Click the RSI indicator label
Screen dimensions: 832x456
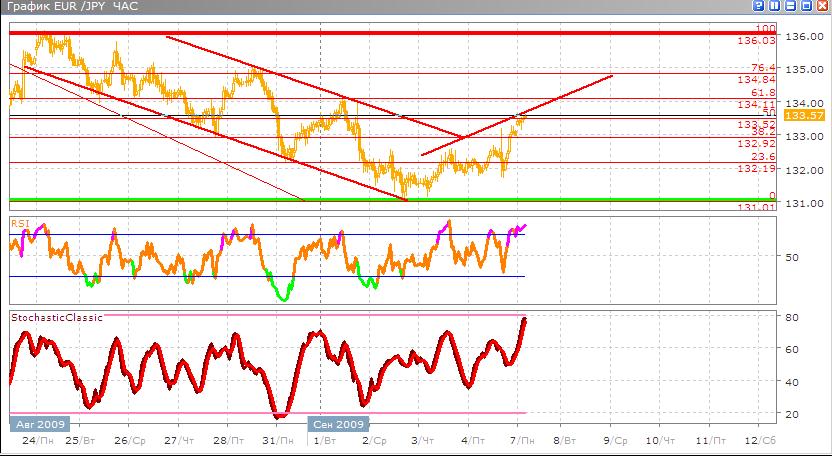[x=20, y=222]
